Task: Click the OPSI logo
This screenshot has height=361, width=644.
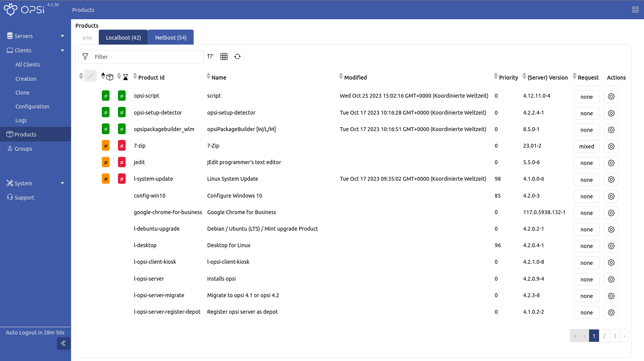Action: (24, 9)
